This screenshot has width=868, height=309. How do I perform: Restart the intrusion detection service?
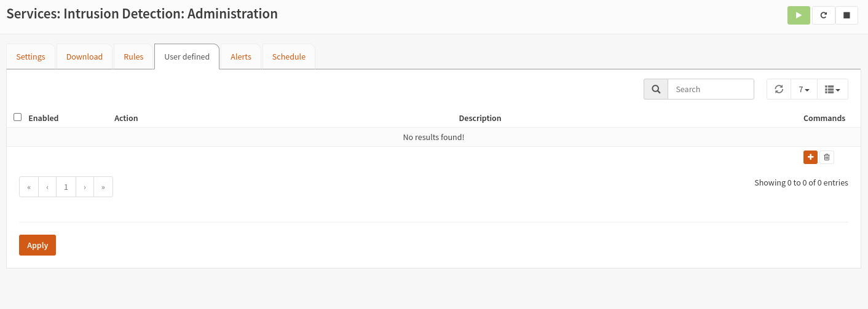coord(823,15)
